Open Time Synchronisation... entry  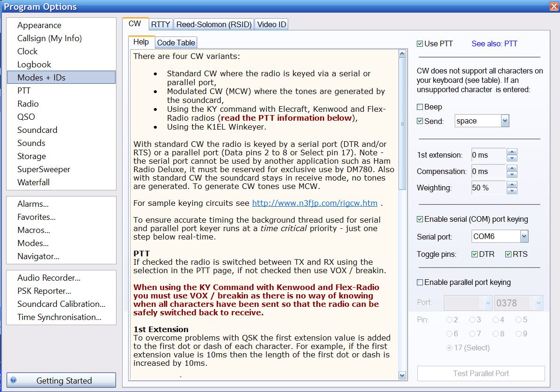[x=61, y=317]
